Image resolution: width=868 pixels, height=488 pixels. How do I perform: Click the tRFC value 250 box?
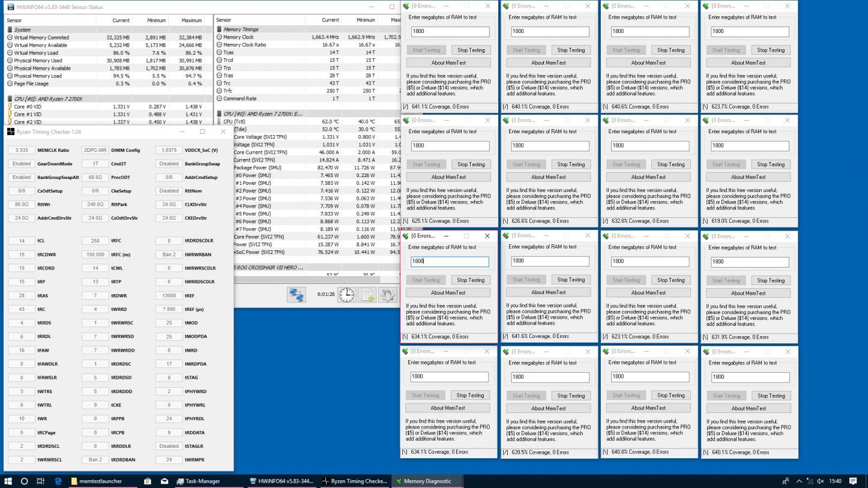(x=95, y=241)
